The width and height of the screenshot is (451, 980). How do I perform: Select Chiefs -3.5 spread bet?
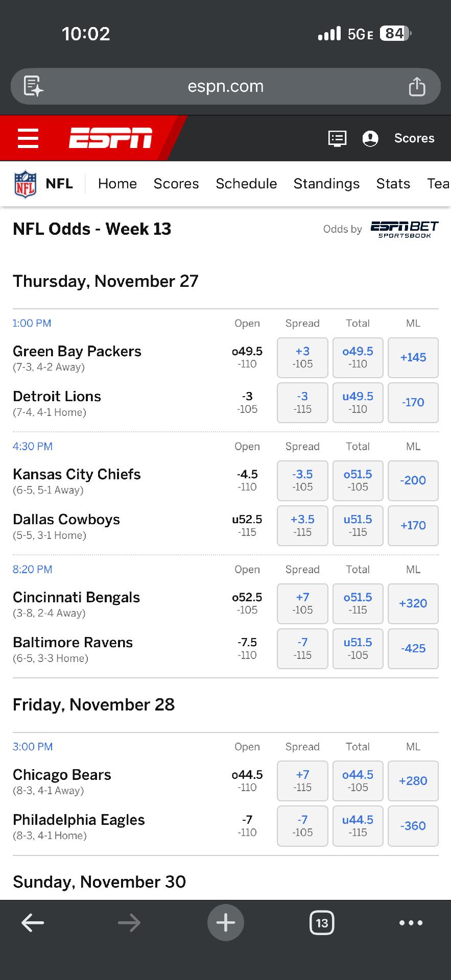(302, 480)
